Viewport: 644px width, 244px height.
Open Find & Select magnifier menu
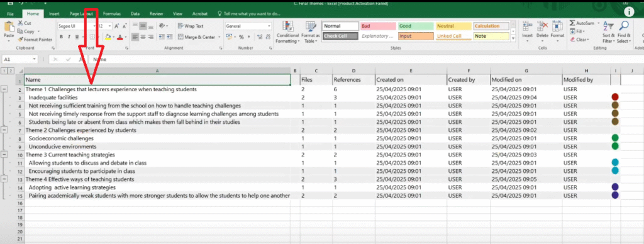623,32
